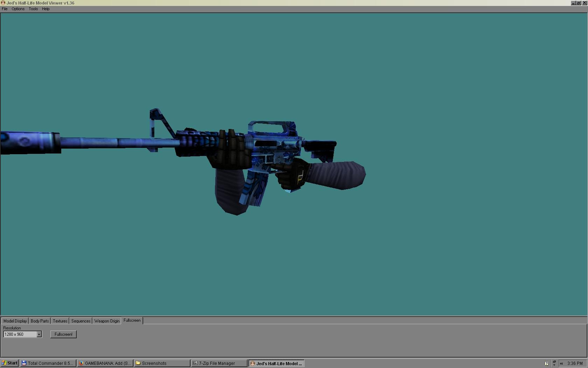Open the Sequences tab

80,321
